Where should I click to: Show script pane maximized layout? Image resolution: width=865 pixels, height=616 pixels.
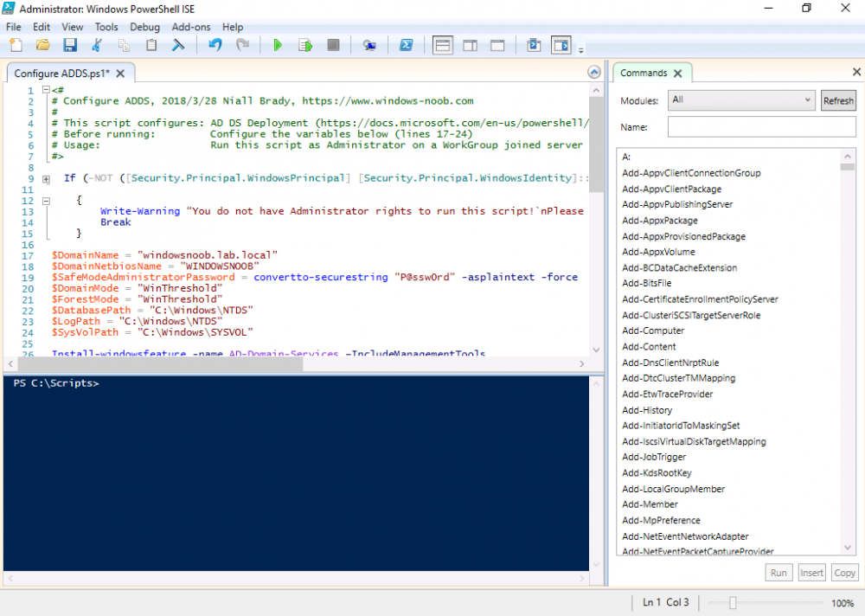coord(497,45)
